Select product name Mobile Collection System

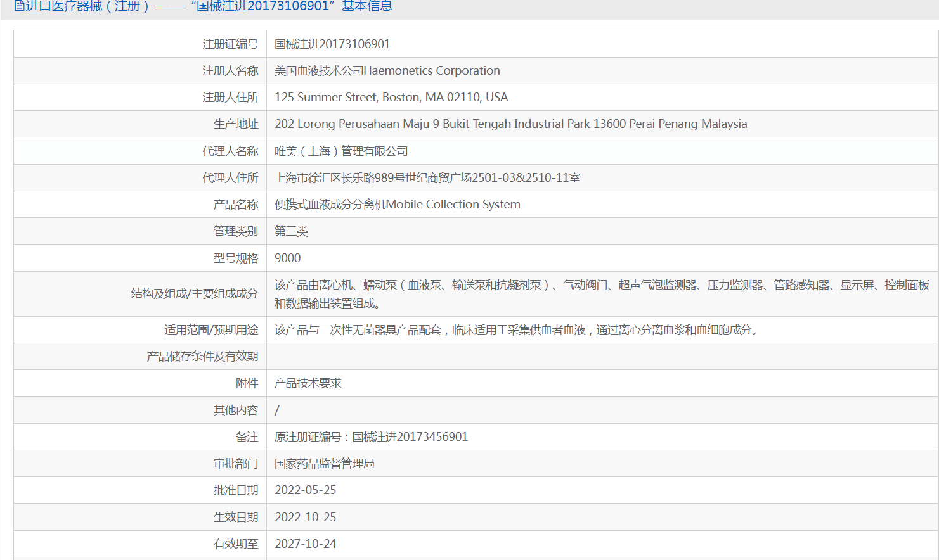[397, 204]
